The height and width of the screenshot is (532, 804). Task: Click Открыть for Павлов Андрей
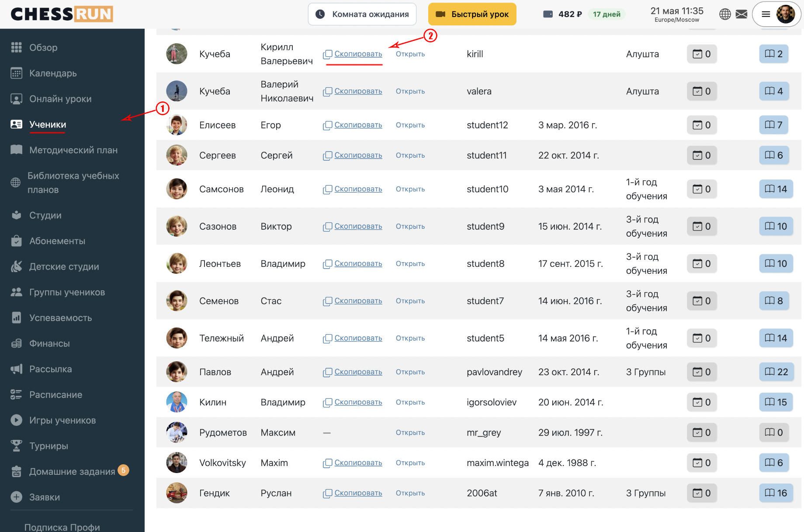pyautogui.click(x=410, y=372)
